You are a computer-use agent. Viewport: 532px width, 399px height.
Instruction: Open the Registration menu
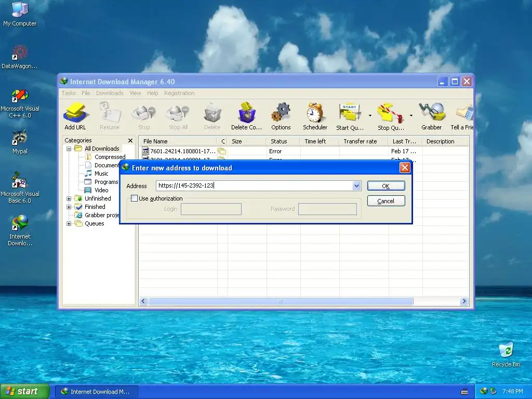[179, 93]
